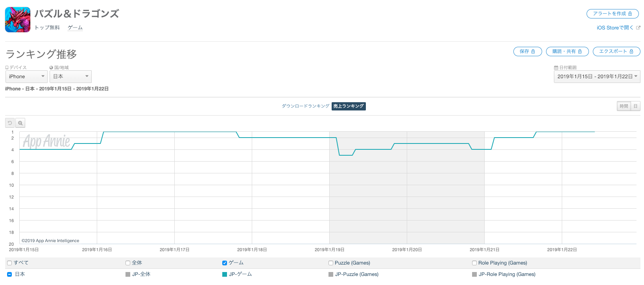This screenshot has width=644, height=285.
Task: Check the 全体 checkbox
Action: (x=128, y=263)
